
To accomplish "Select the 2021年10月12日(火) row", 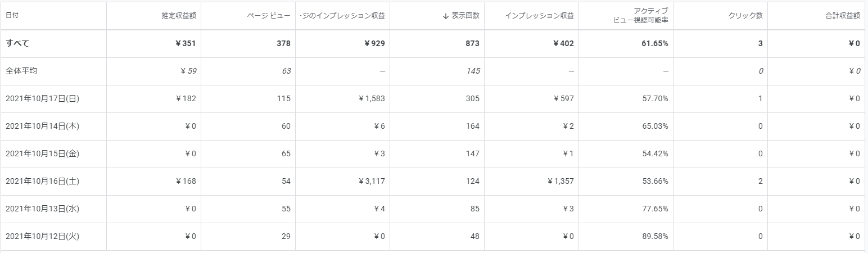I will coord(433,236).
